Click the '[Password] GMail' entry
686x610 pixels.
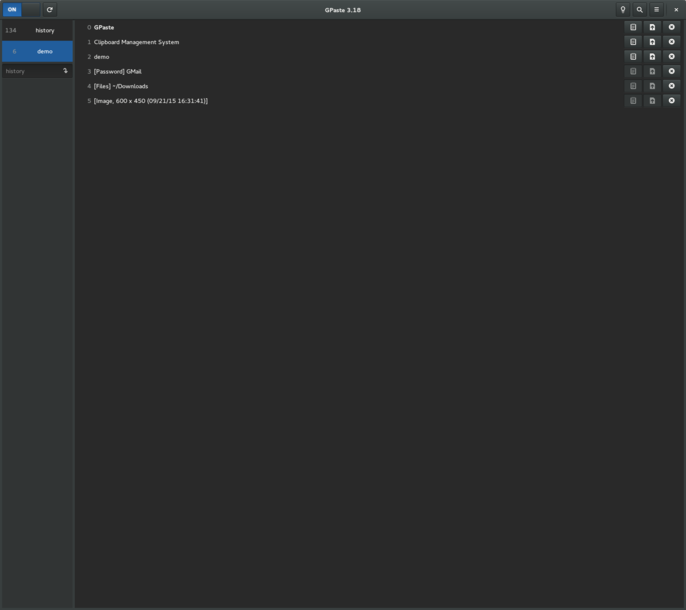pos(117,71)
